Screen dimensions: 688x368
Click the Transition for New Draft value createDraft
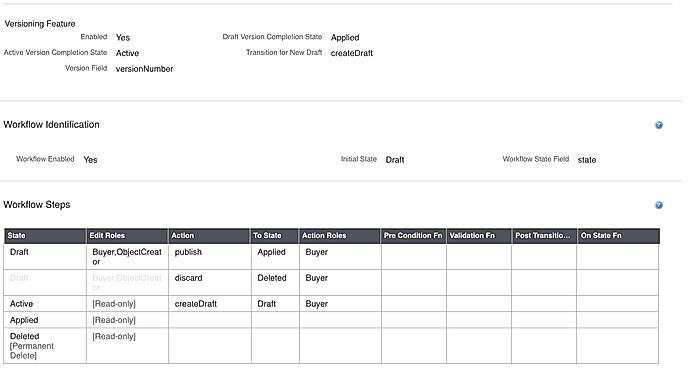352,53
